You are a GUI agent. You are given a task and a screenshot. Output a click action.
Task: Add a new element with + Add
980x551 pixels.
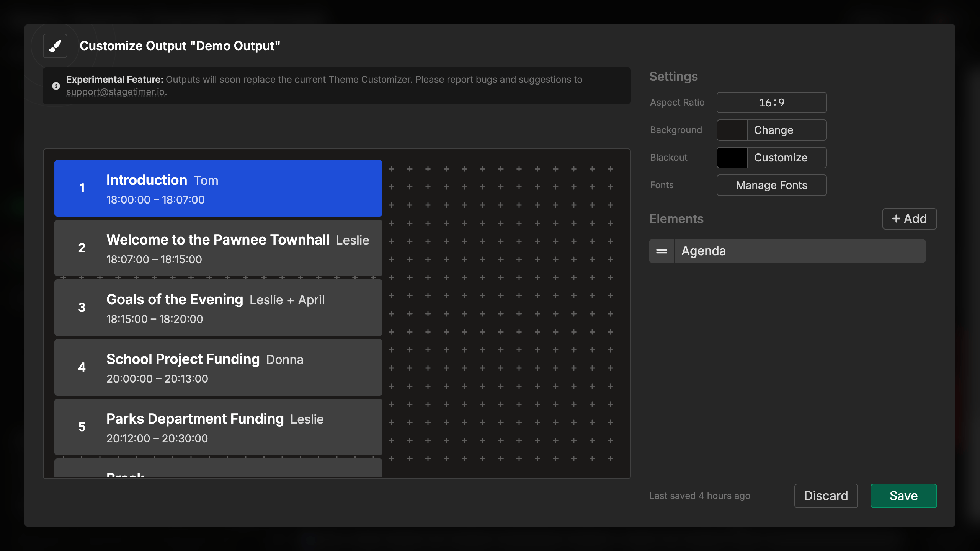(909, 219)
